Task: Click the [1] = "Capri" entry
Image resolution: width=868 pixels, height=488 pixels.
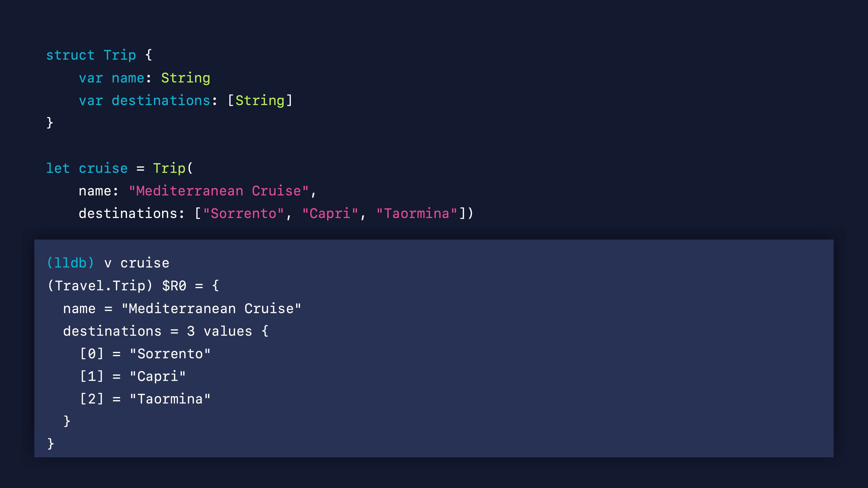Action: tap(133, 376)
